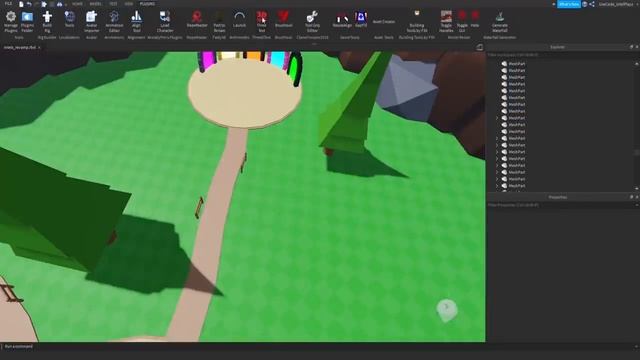Click the What's New button
640x360 pixels.
[569, 4]
